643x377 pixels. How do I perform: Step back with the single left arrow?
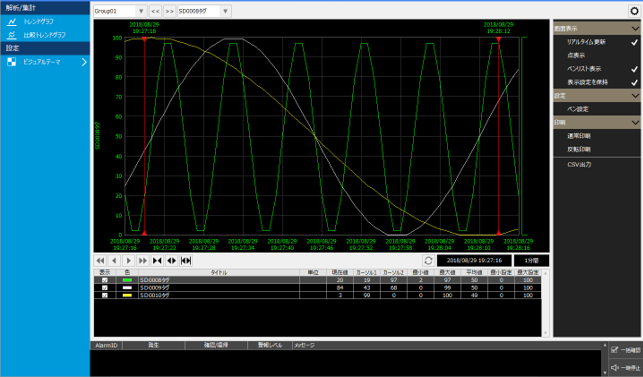click(x=114, y=260)
